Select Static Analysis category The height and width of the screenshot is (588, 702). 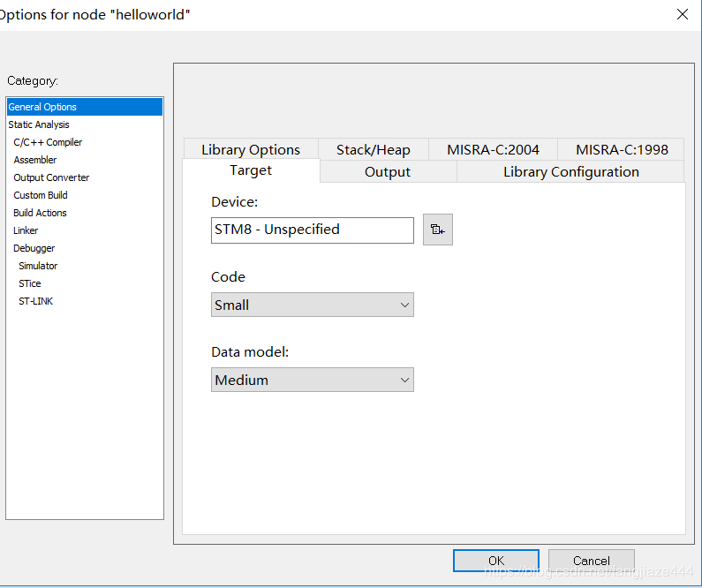[39, 124]
